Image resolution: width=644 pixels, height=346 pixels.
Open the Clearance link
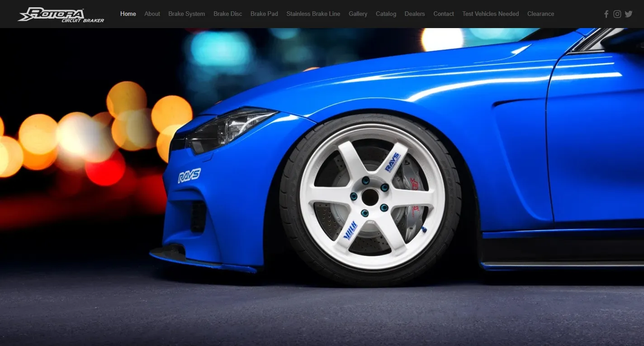click(x=541, y=14)
